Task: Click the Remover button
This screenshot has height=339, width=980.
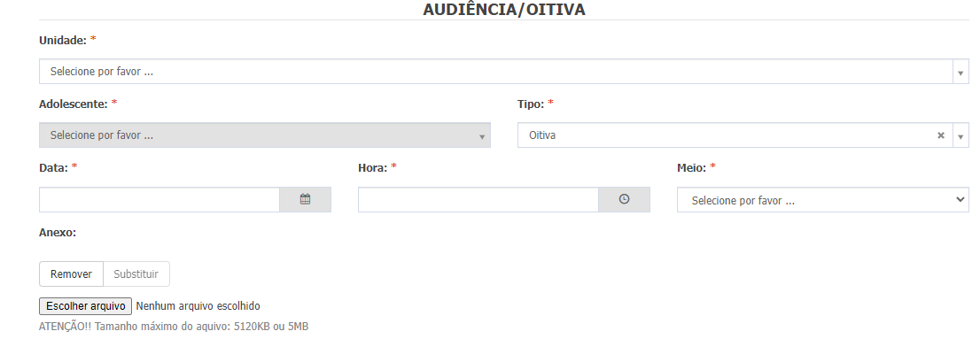Action: tap(71, 274)
